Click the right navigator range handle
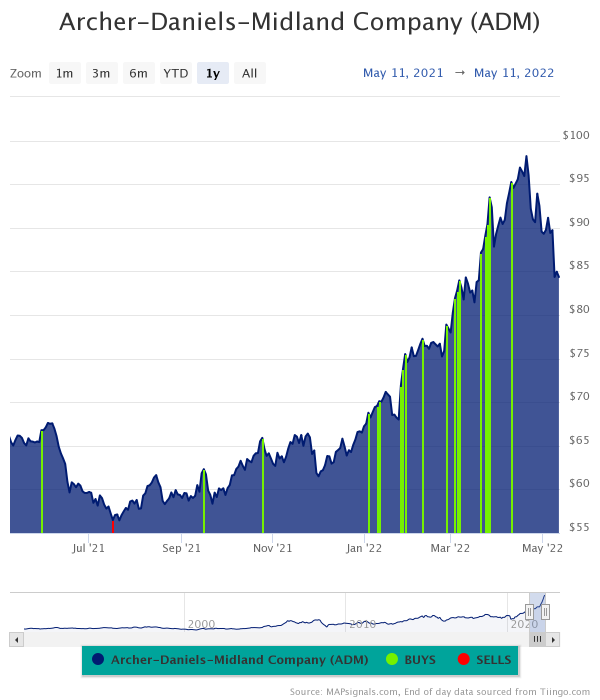The height and width of the screenshot is (700, 600). pos(545,611)
